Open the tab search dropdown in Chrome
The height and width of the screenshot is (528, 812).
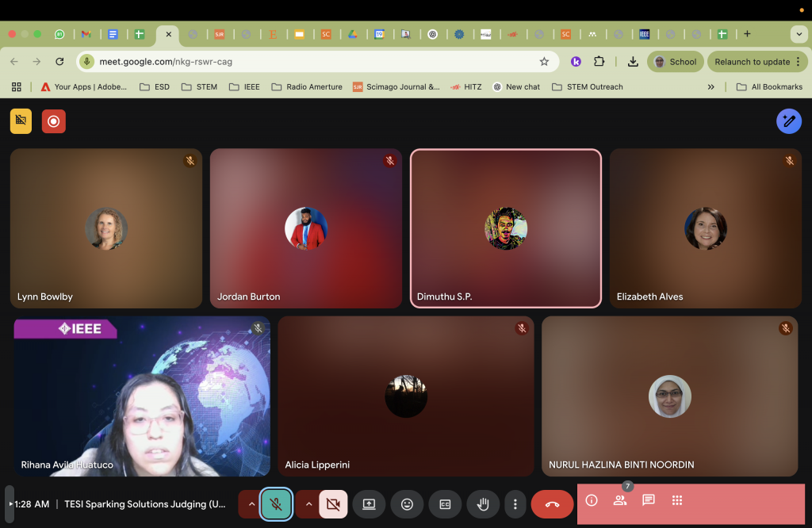click(799, 34)
